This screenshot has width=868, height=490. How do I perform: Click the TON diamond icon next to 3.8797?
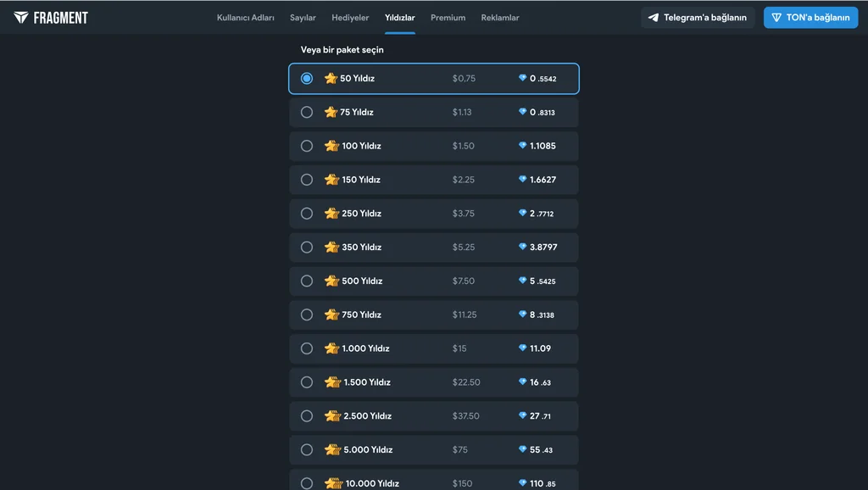[x=522, y=247]
